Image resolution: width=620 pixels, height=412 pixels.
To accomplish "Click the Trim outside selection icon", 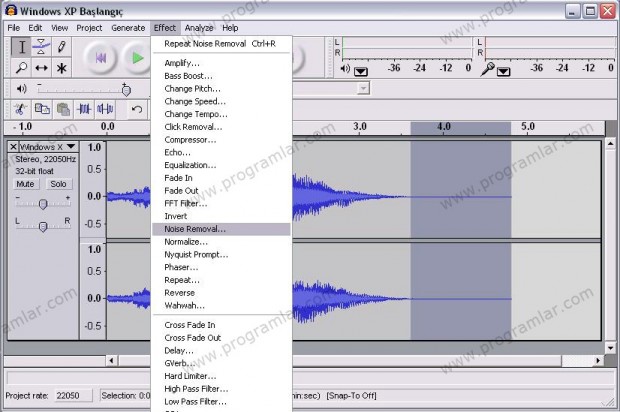I will [84, 109].
